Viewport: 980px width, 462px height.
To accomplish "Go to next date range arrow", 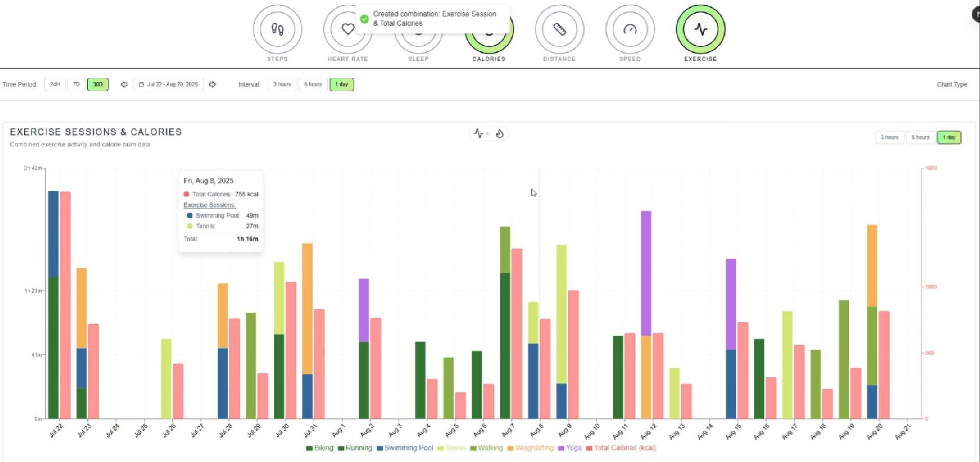I will click(x=213, y=84).
